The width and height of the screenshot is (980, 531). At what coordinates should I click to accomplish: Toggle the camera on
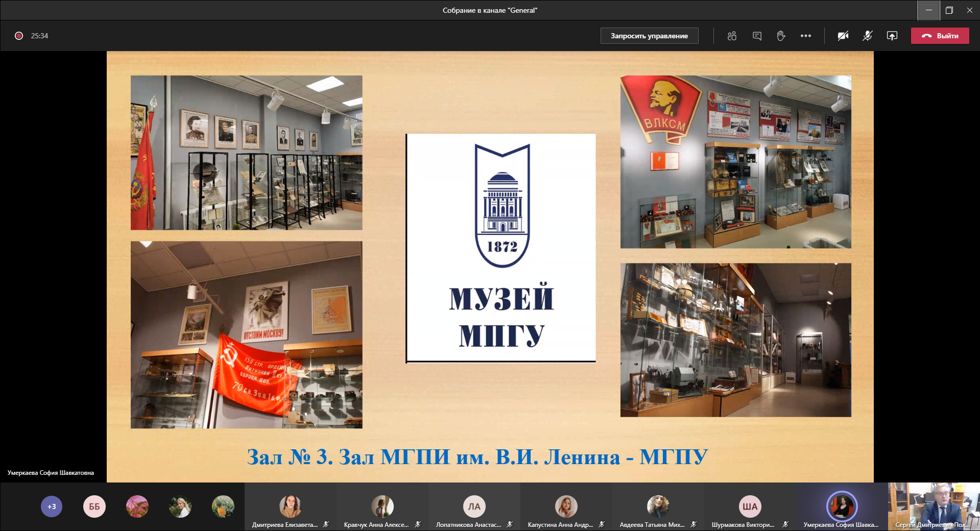pos(843,36)
